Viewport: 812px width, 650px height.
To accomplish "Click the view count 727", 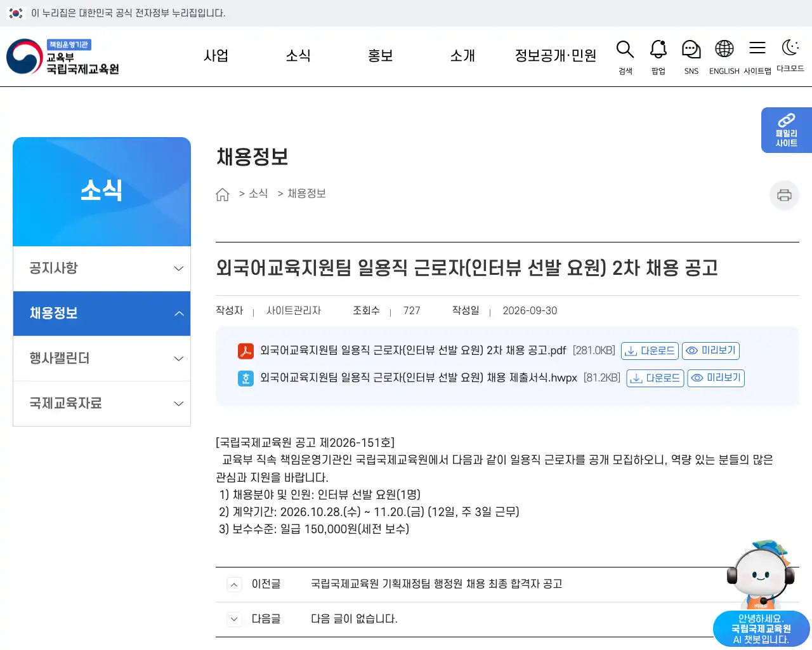I will 412,311.
